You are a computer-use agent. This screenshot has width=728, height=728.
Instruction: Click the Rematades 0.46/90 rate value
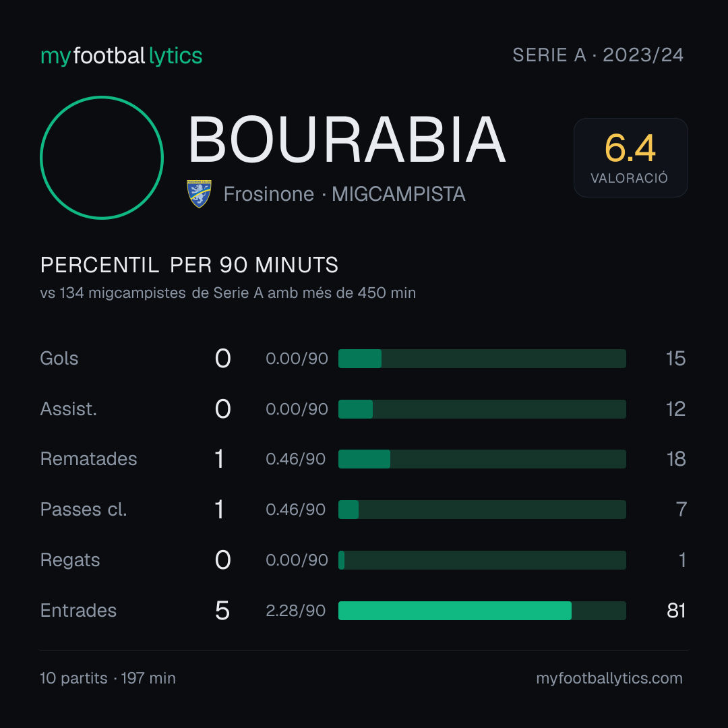pos(295,459)
